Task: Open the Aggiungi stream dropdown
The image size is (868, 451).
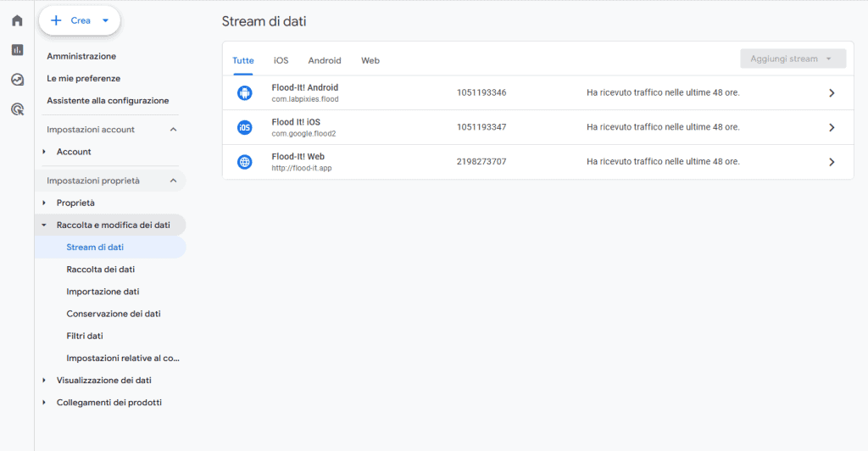Action: click(x=793, y=58)
